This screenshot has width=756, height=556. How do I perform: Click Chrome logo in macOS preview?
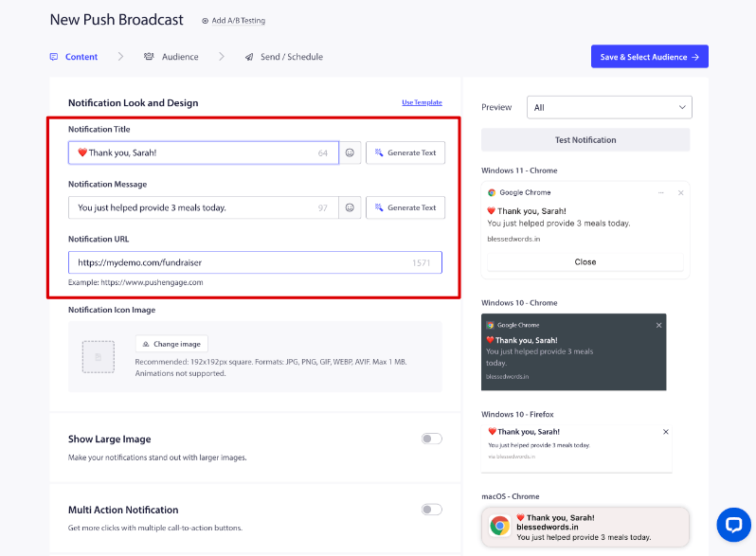coord(499,526)
